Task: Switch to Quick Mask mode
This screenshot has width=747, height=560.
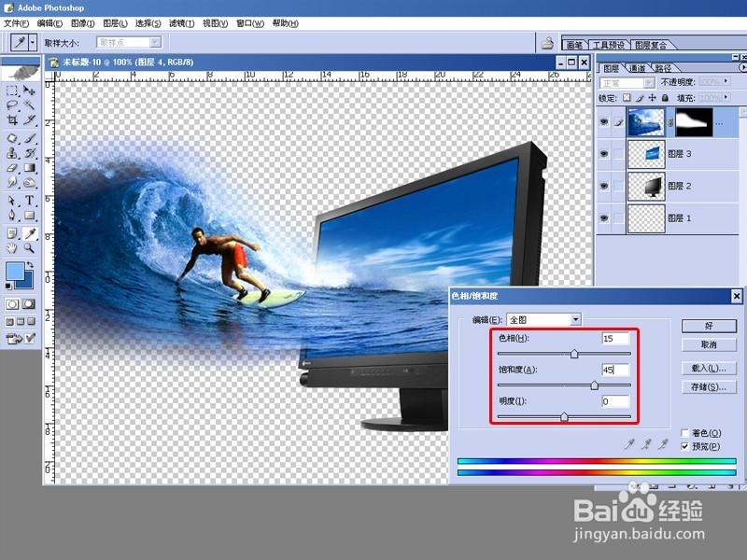Action: (x=29, y=304)
